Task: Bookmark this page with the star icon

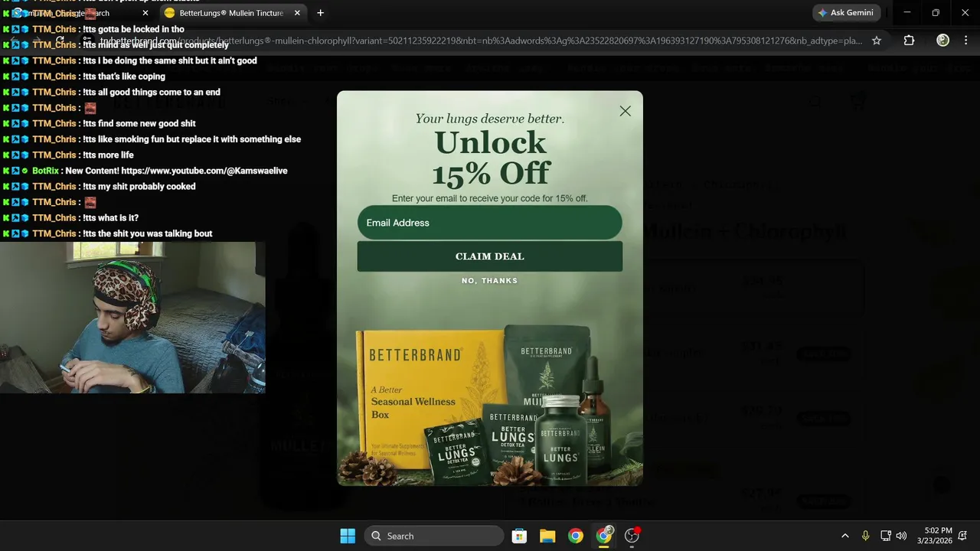Action: coord(877,41)
